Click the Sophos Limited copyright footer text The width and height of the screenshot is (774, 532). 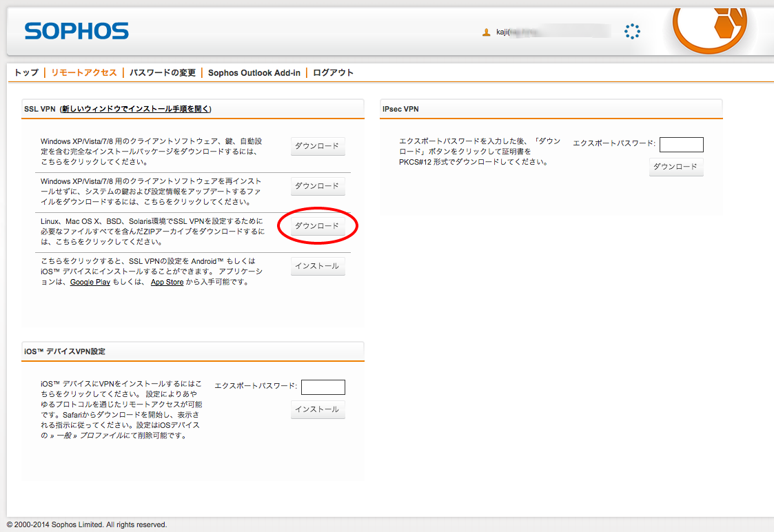[x=87, y=524]
